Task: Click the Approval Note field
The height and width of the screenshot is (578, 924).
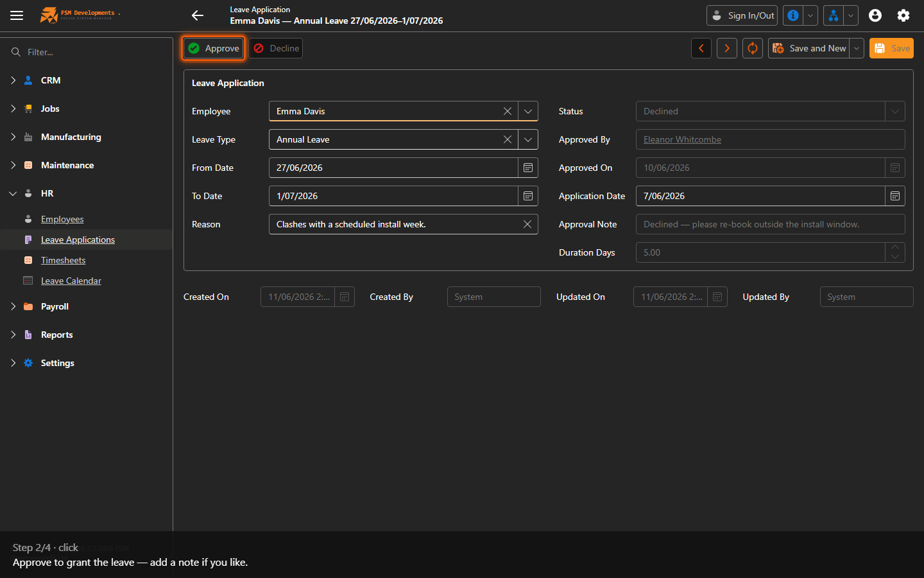Action: (771, 224)
